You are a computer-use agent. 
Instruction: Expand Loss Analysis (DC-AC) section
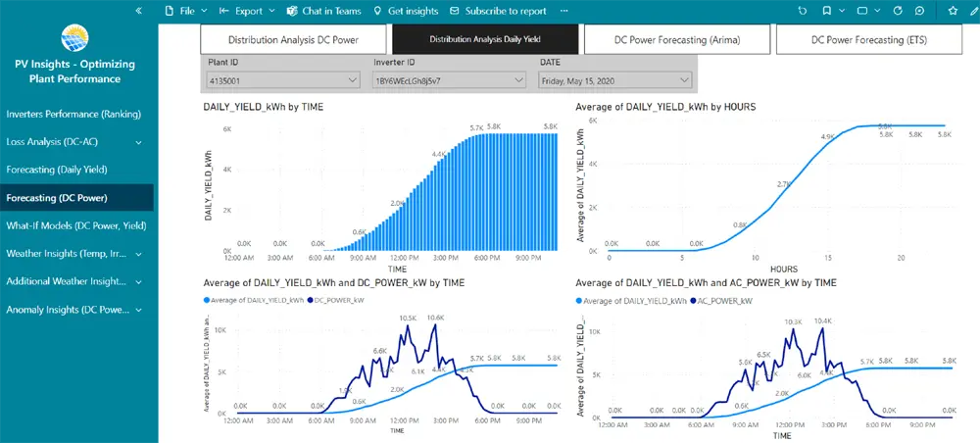(138, 142)
